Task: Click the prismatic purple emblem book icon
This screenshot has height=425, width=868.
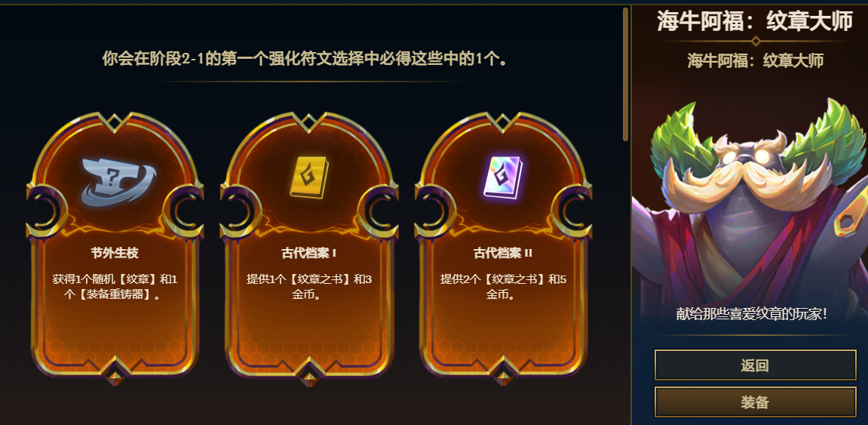Action: coord(503,177)
